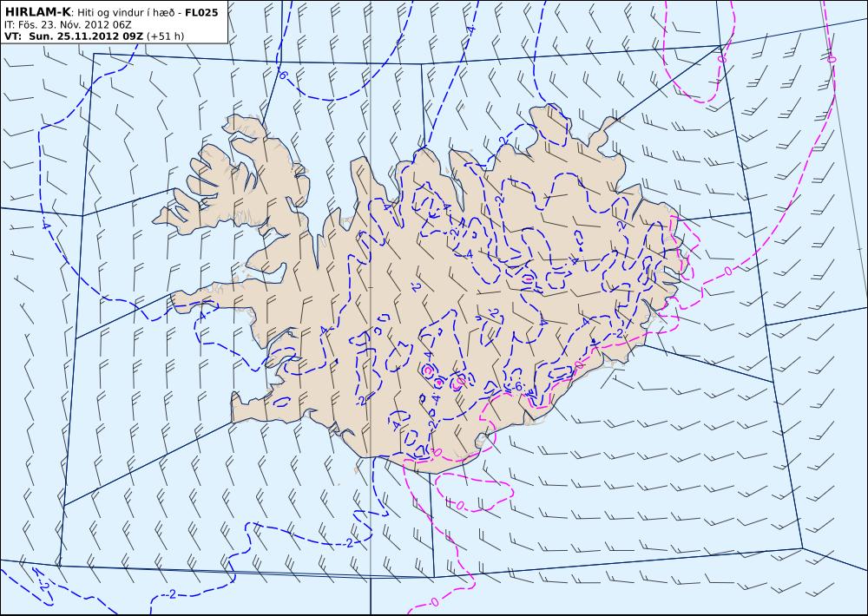Select the "Hiti og vindur í hæð" caption

(x=127, y=13)
